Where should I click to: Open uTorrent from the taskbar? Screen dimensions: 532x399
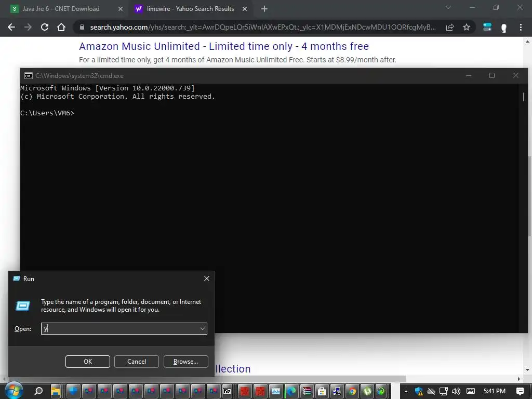pos(367,391)
